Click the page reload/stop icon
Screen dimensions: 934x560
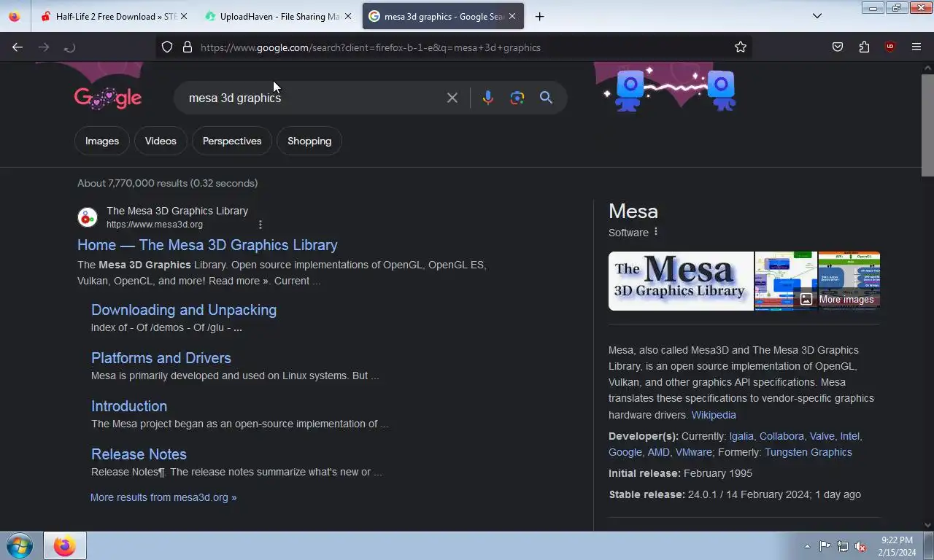click(x=70, y=47)
